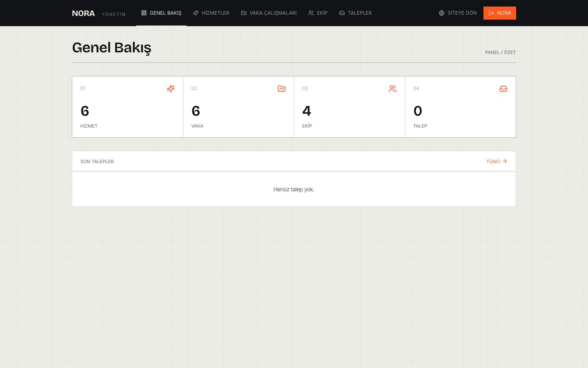
Task: Click the arrow icon next to Tümü
Action: (505, 161)
